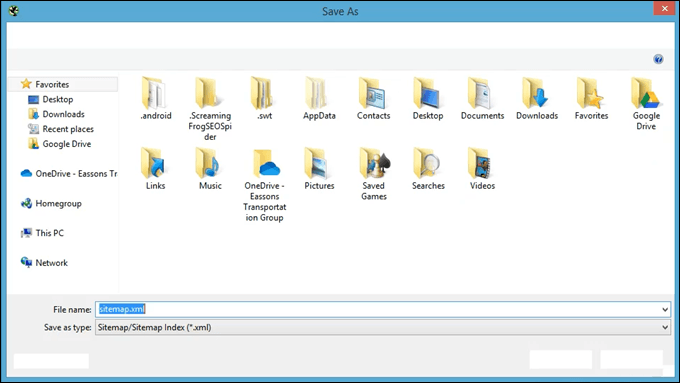Select This PC in the sidebar
Viewport: 680px width, 383px height.
click(x=49, y=233)
